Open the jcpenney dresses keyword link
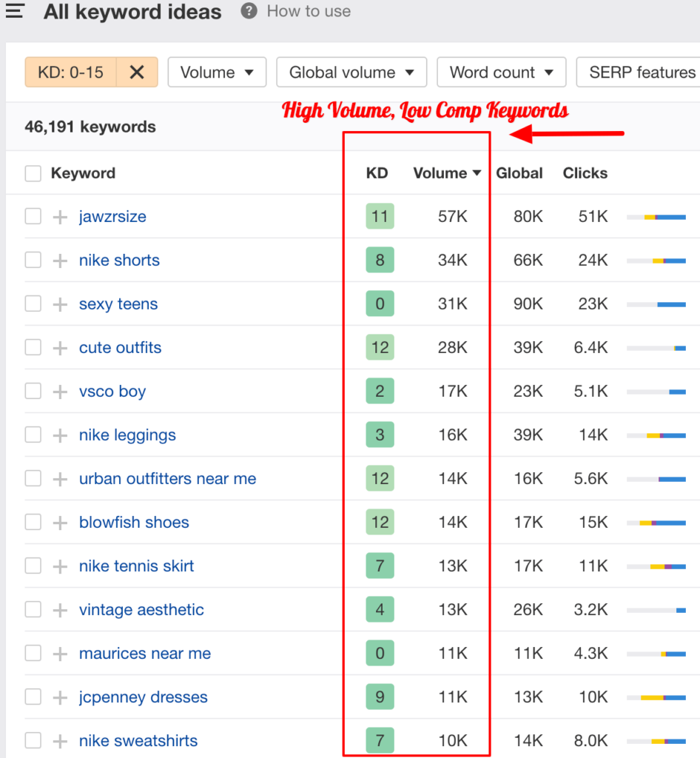 tap(144, 697)
